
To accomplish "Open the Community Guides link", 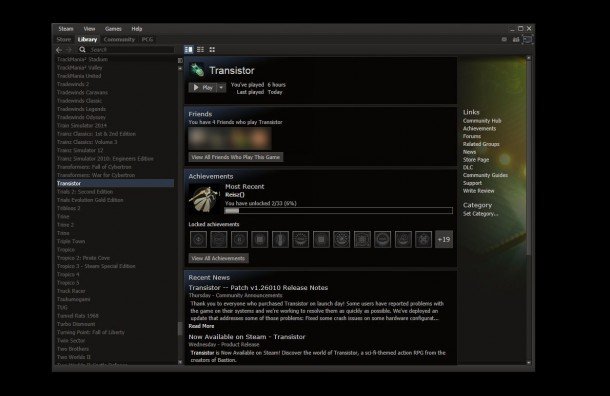I will point(485,175).
